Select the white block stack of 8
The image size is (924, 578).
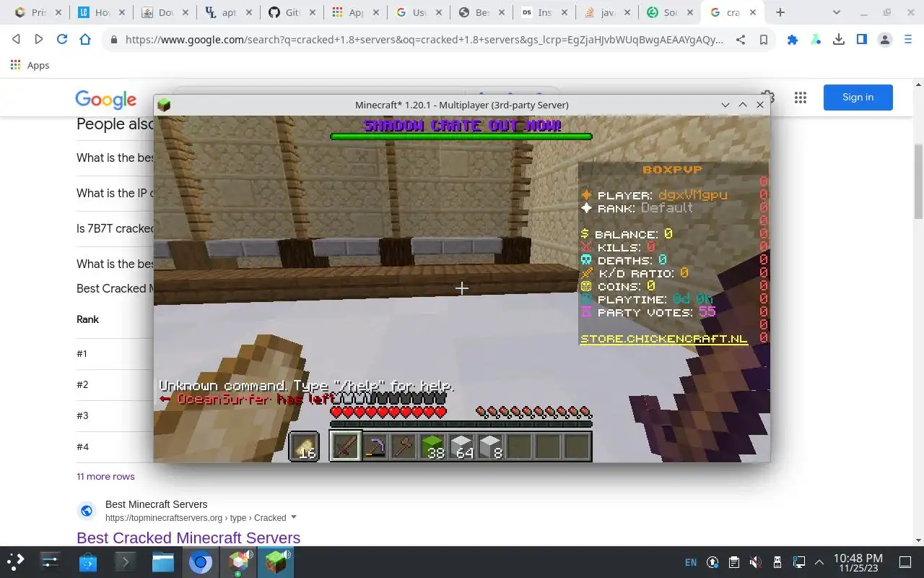(x=490, y=446)
